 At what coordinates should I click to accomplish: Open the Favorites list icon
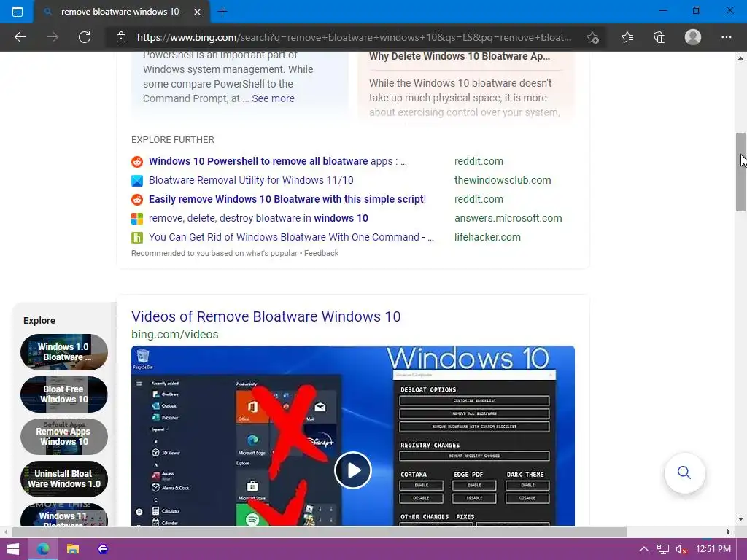[x=627, y=37]
